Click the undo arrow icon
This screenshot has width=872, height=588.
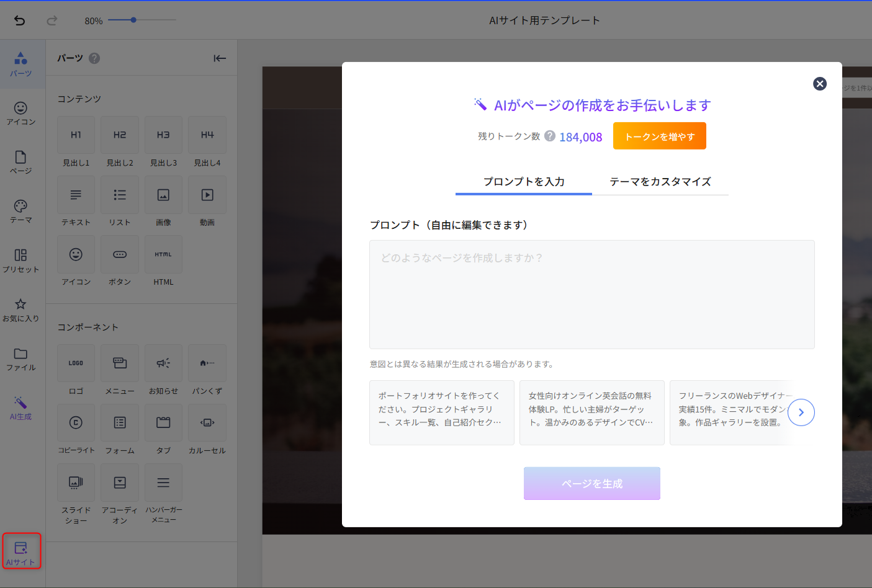[x=19, y=20]
